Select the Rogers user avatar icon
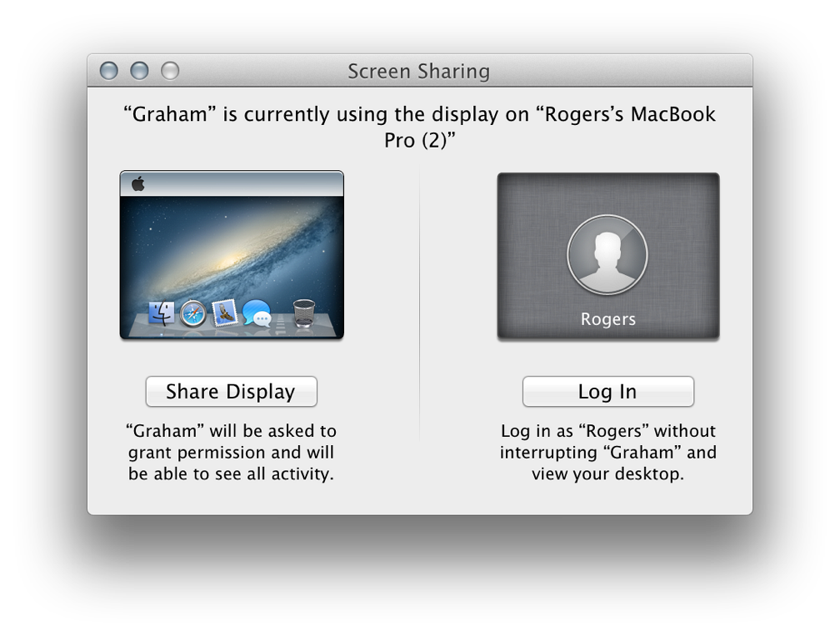840x636 pixels. [x=607, y=254]
